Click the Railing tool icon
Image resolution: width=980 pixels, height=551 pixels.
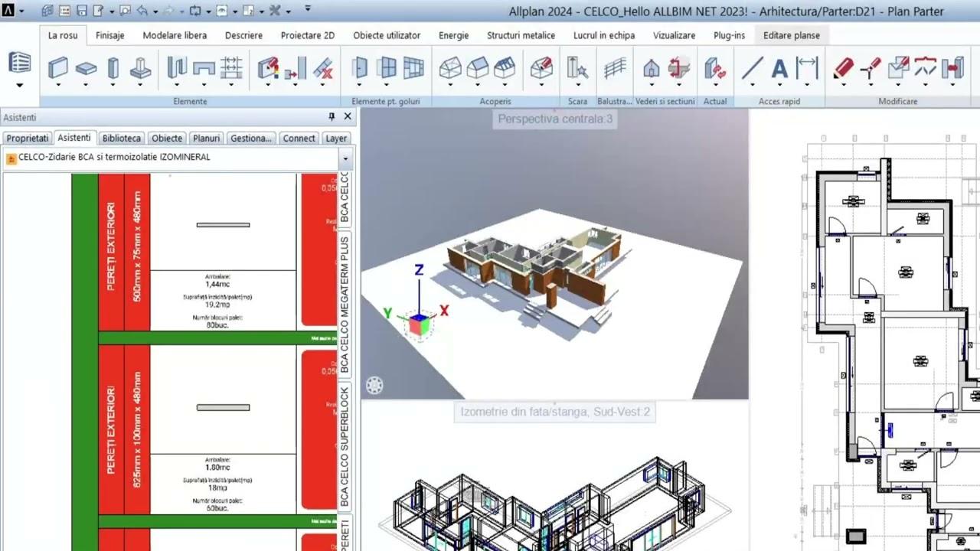tap(614, 68)
